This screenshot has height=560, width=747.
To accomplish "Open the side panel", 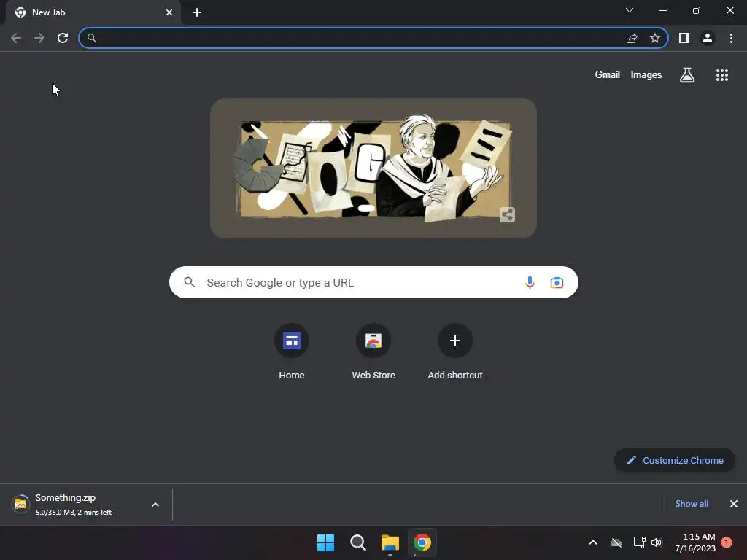I will point(684,38).
